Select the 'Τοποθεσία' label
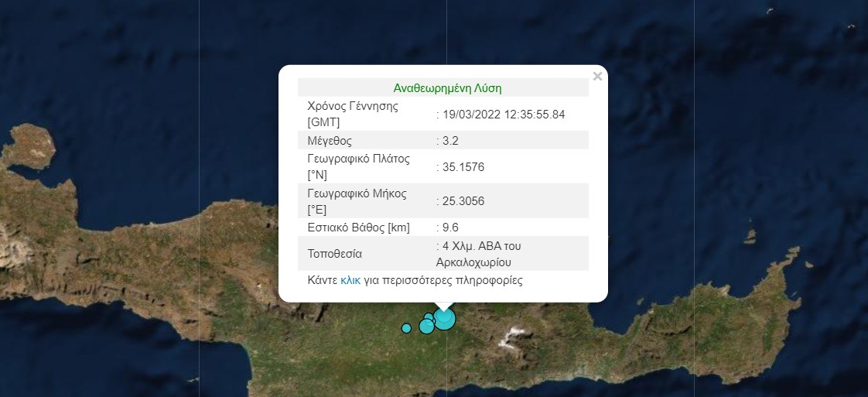Image resolution: width=868 pixels, height=397 pixels. [x=334, y=254]
